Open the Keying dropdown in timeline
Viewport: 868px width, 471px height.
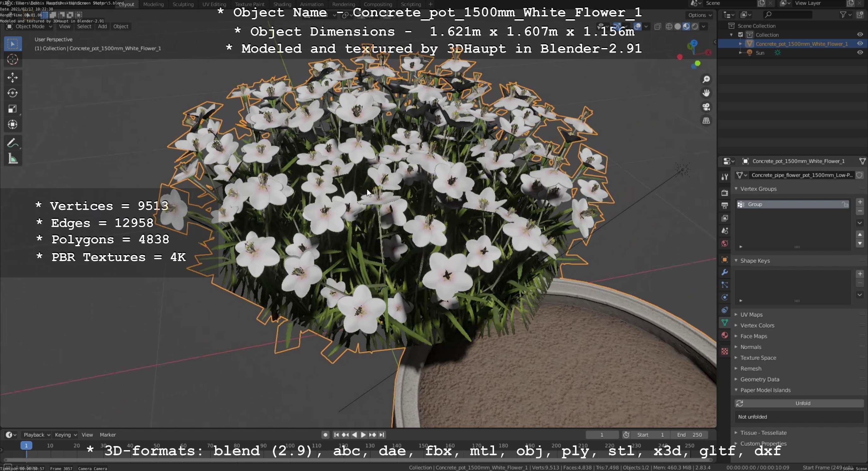pyautogui.click(x=66, y=435)
